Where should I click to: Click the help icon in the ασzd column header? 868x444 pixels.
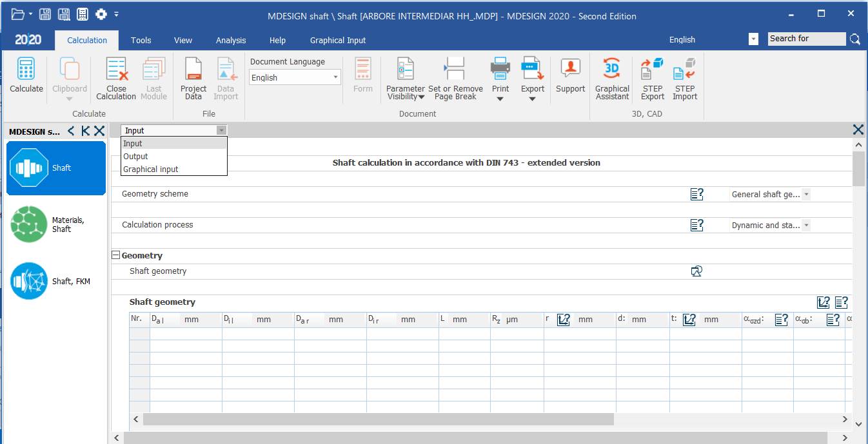[x=782, y=319]
